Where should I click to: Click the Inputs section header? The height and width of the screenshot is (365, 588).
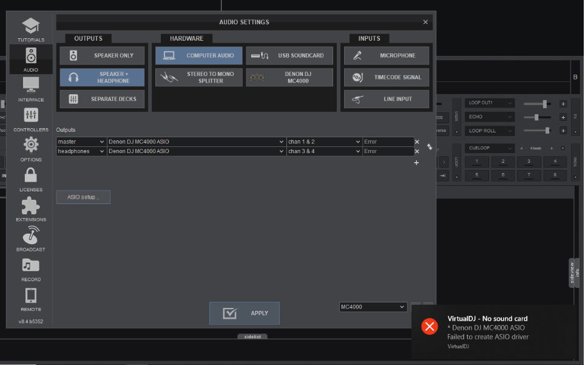(x=369, y=39)
